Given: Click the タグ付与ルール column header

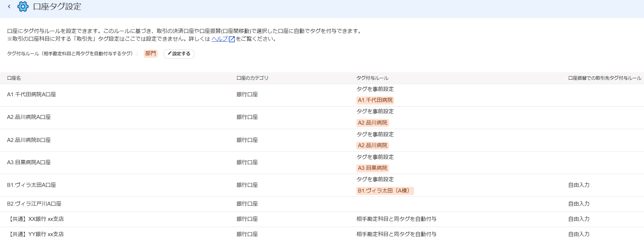Looking at the screenshot, I should click(x=372, y=78).
